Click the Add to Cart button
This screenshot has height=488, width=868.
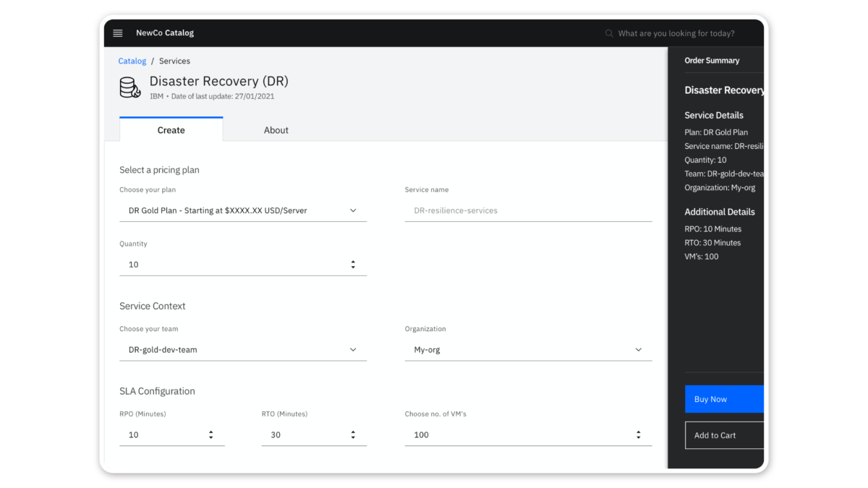coord(723,435)
